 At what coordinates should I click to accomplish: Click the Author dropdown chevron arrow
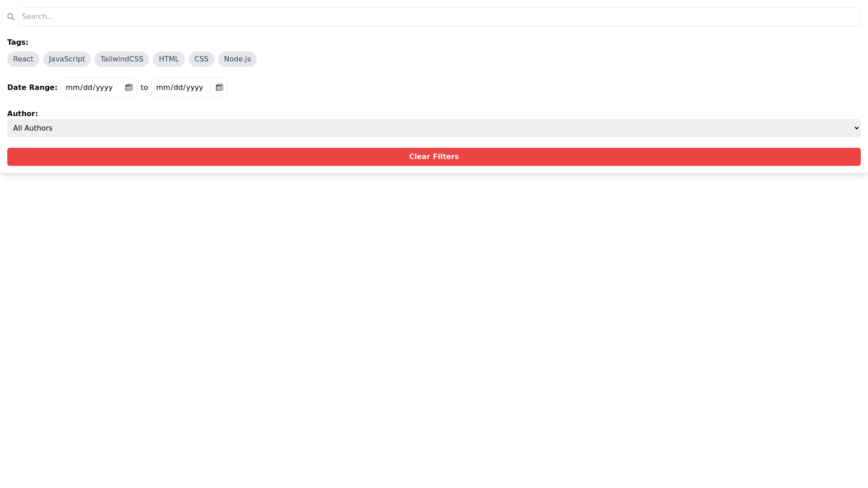[x=856, y=128]
